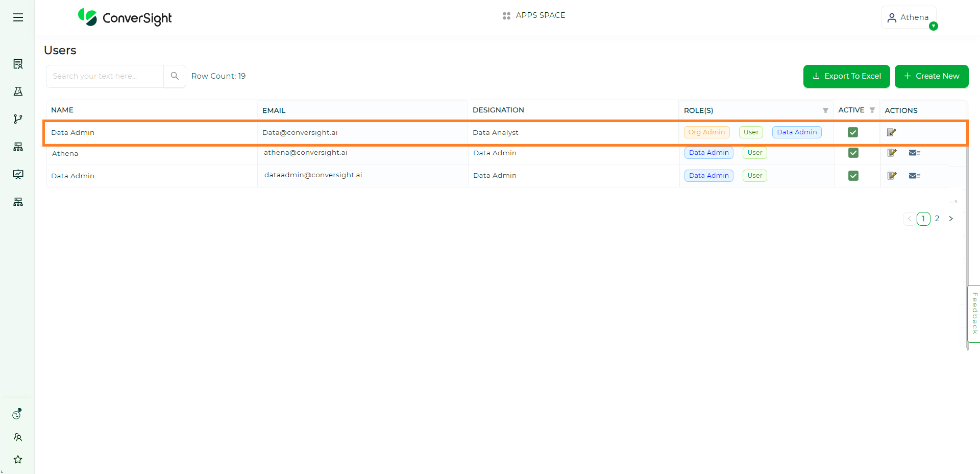Click Create New button
The height and width of the screenshot is (474, 980).
pos(932,76)
